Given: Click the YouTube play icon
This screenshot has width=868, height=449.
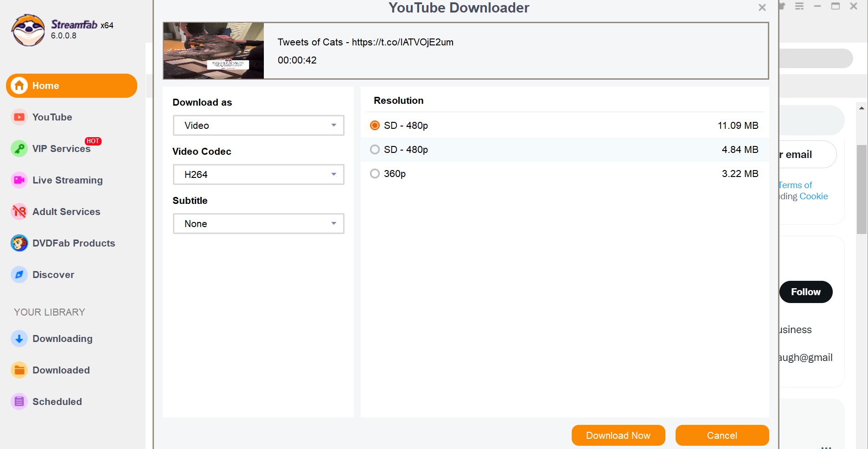Looking at the screenshot, I should 19,117.
